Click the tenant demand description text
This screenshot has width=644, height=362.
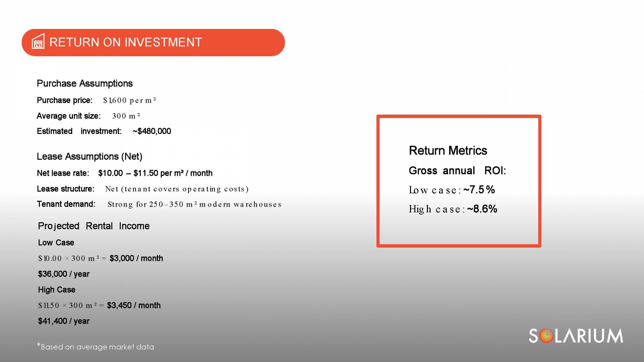tap(194, 204)
